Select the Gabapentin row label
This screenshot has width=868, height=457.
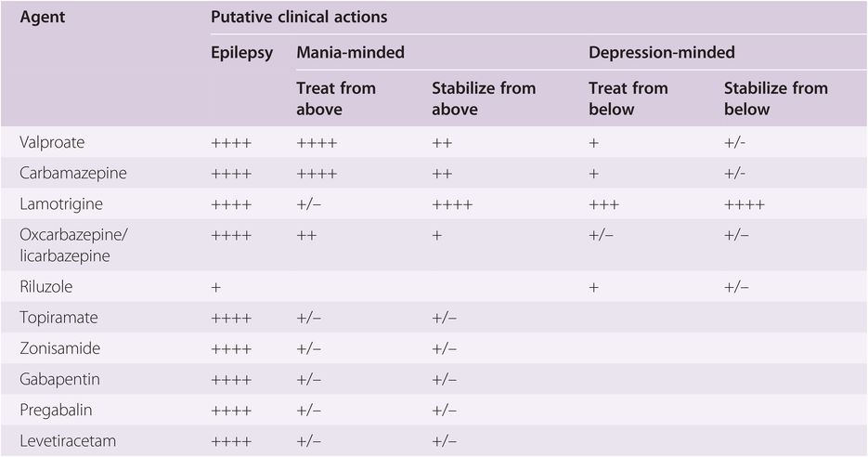[x=59, y=379]
